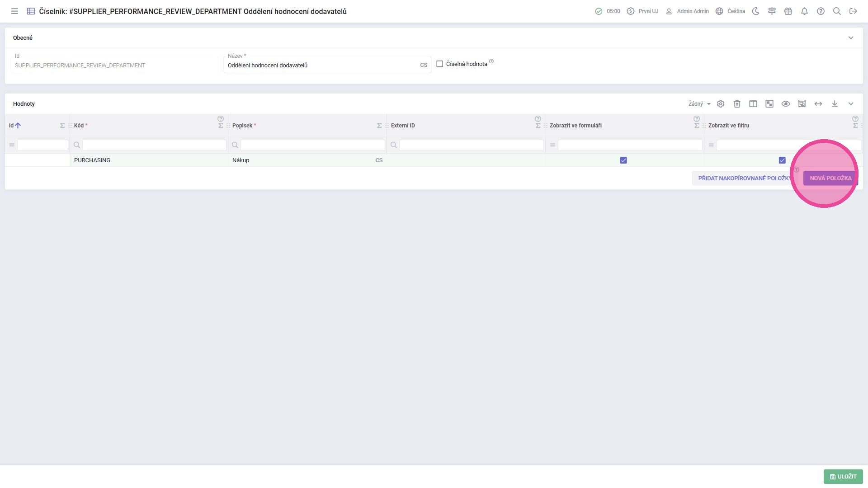Viewport: 868px width, 488px height.
Task: Open the Žádný grid preset dropdown
Action: pyautogui.click(x=699, y=104)
